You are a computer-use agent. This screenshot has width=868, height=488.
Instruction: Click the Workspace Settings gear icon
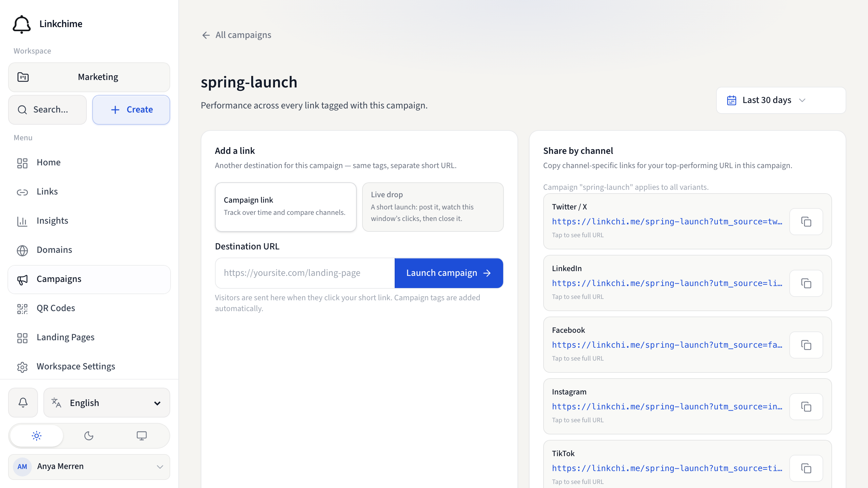[x=22, y=367]
